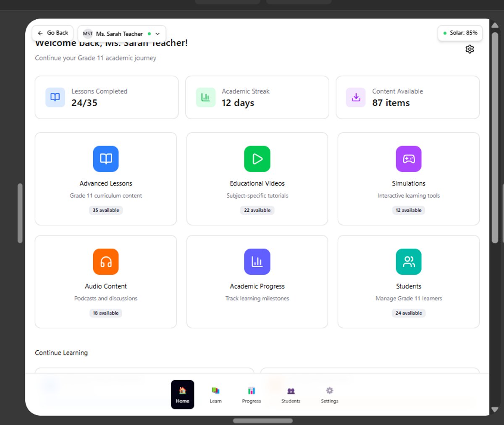Click the right vertical scrollbar down arrow
Screen dimensions: 504x425
pos(495,409)
